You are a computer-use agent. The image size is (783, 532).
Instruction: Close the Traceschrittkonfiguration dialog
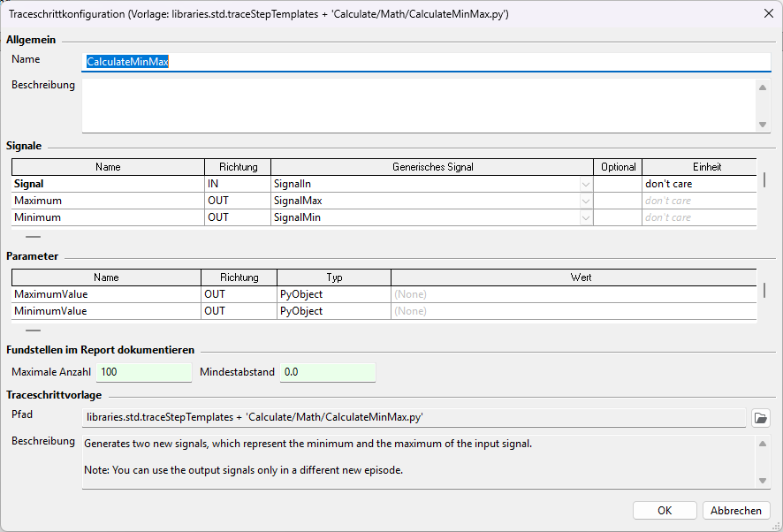point(769,13)
